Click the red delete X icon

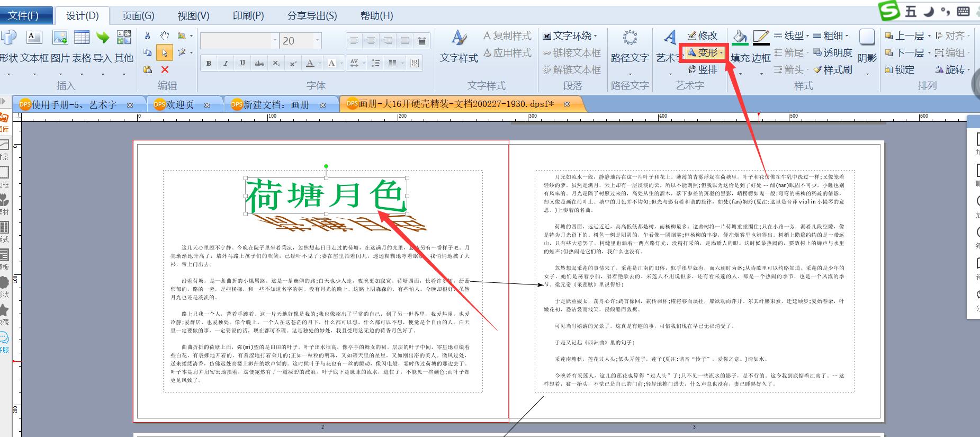[x=165, y=69]
